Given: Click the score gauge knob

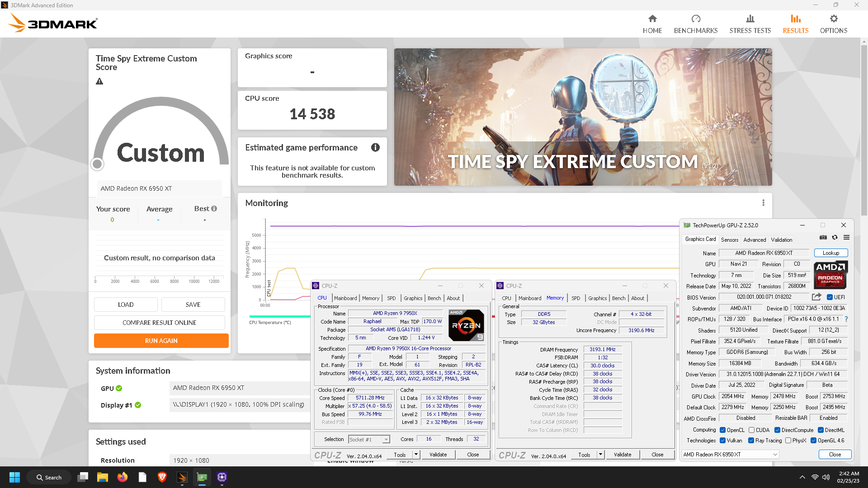Looking at the screenshot, I should 97,164.
